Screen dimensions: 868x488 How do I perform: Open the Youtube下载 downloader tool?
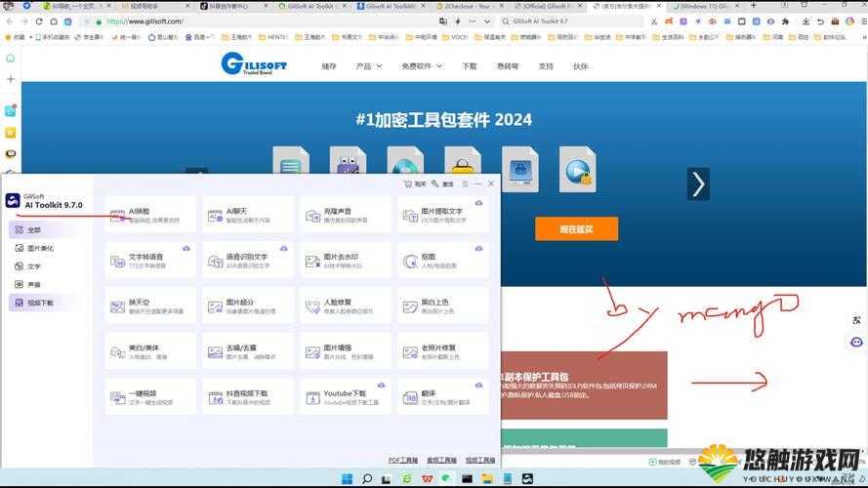pyautogui.click(x=345, y=396)
